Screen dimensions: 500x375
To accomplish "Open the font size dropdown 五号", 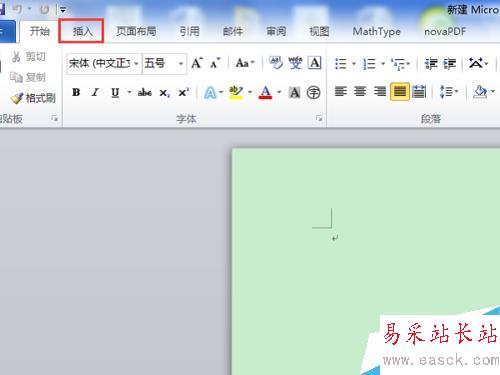I will (x=181, y=63).
